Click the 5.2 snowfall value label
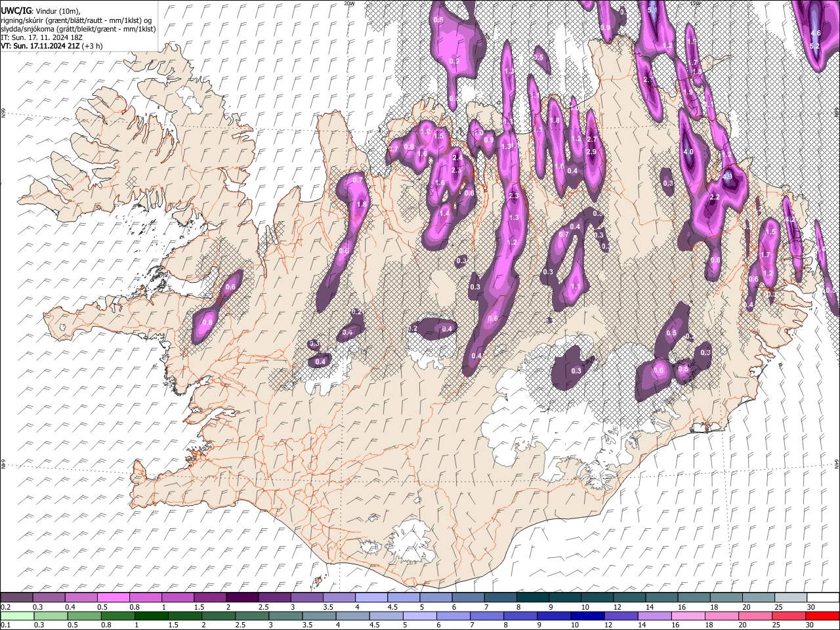Viewport: 840px width, 630px height. tap(815, 46)
